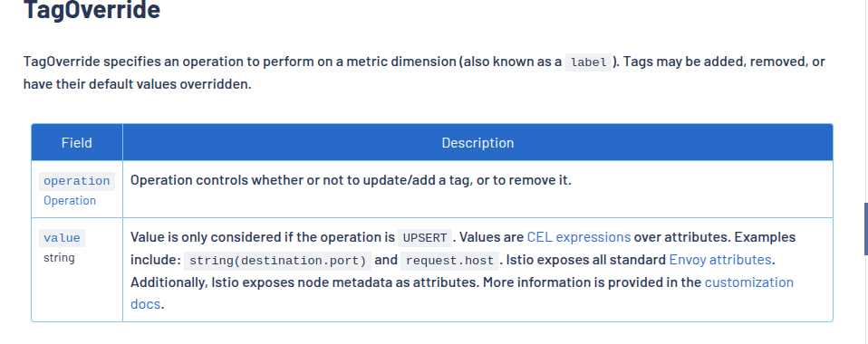Click the UPSERT code literal

tap(425, 238)
